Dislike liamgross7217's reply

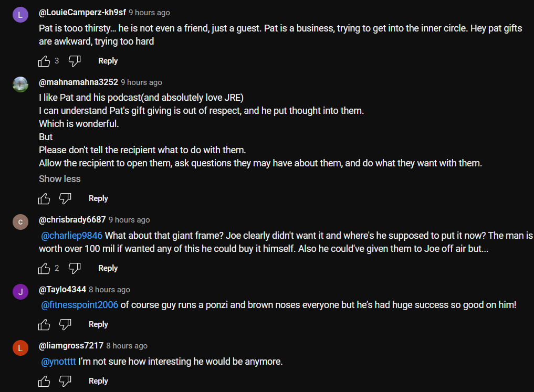click(65, 382)
